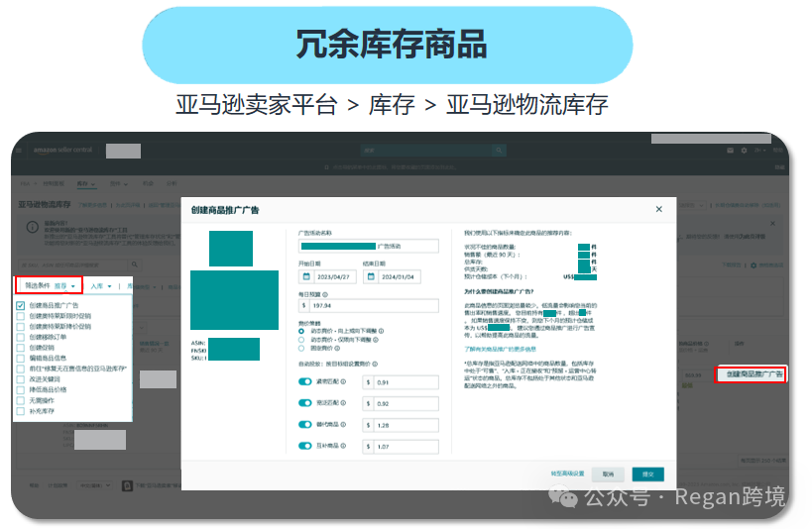Toggle the 紧密匹配 switch
Viewport: 812px width, 529px height.
pos(305,381)
